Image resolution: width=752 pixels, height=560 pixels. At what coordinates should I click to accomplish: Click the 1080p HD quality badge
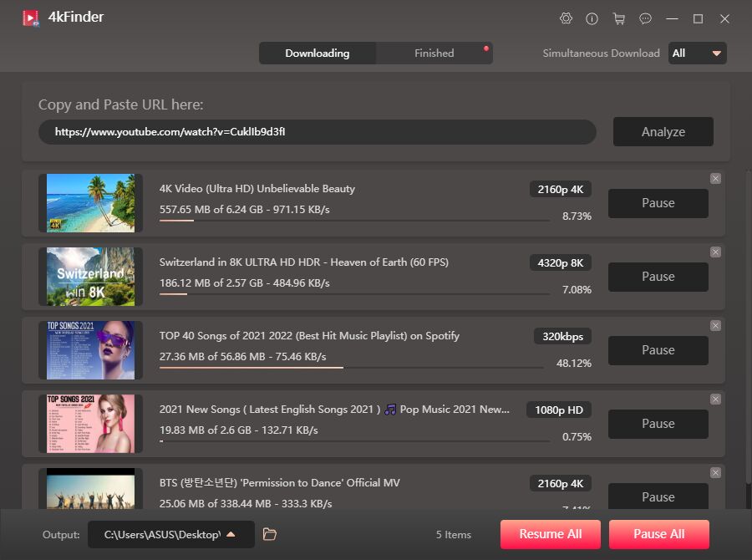tap(559, 410)
